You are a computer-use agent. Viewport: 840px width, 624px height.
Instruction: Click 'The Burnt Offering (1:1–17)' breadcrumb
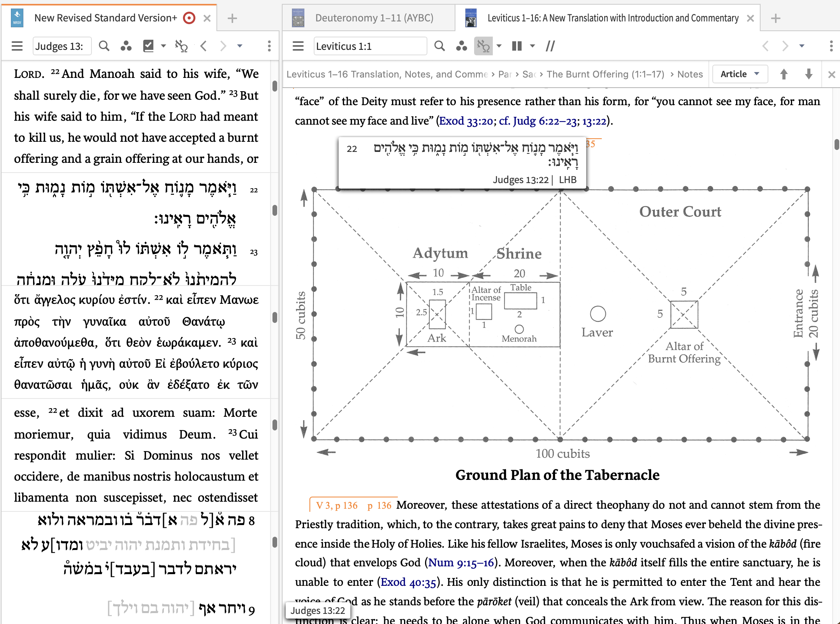pos(605,74)
